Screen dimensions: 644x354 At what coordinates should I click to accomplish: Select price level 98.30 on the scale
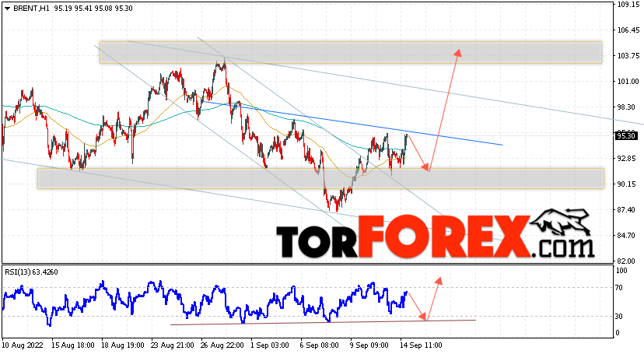(x=627, y=107)
